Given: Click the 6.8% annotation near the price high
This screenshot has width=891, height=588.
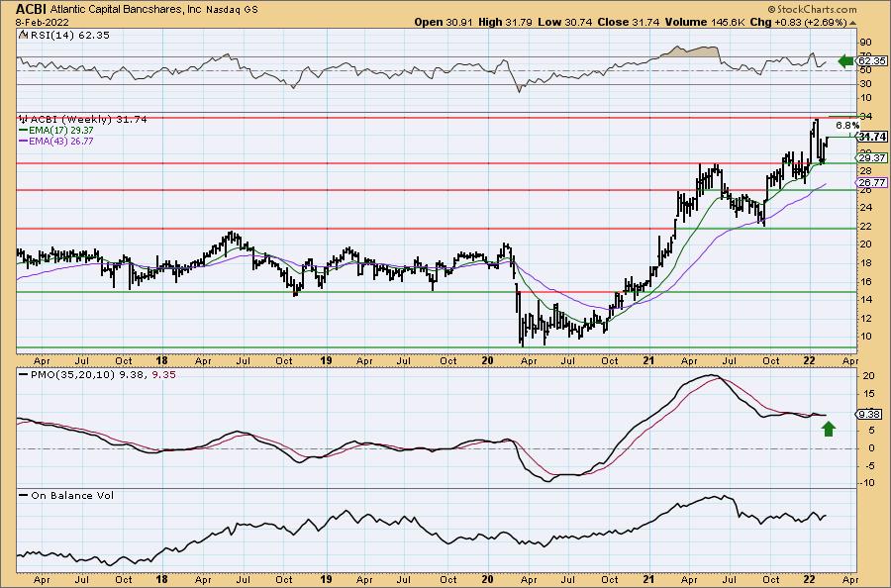Looking at the screenshot, I should tap(847, 125).
